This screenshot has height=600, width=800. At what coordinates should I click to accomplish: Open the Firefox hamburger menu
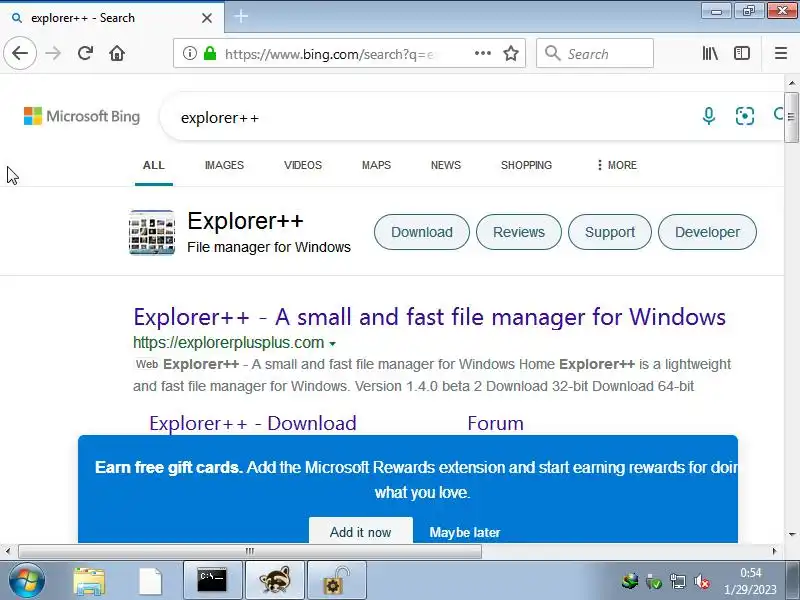coord(781,53)
